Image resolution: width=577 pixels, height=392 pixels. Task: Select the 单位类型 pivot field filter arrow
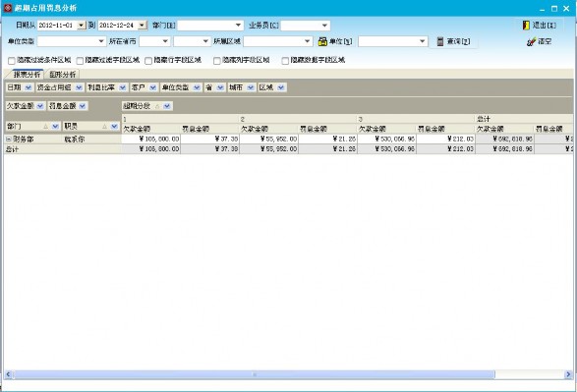click(197, 87)
